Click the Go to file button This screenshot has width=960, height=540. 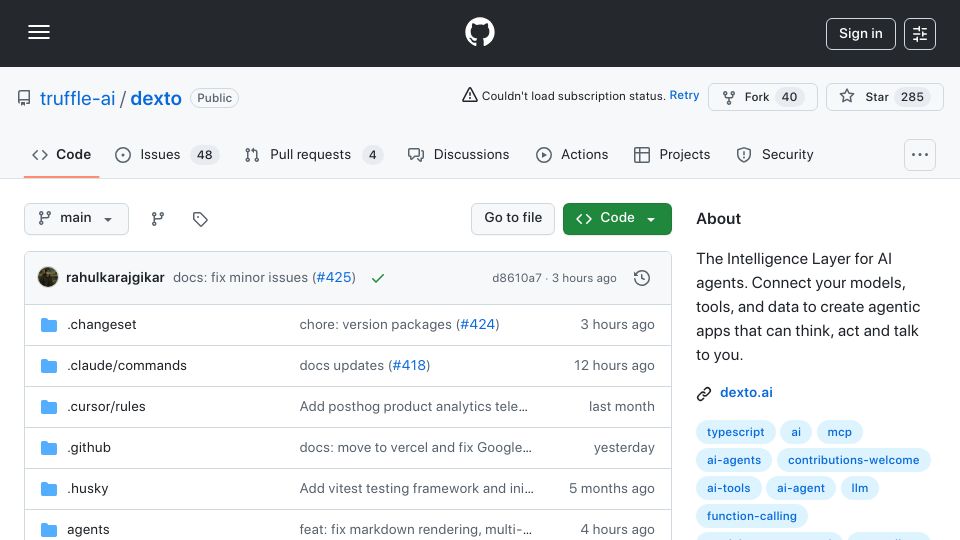pyautogui.click(x=513, y=219)
